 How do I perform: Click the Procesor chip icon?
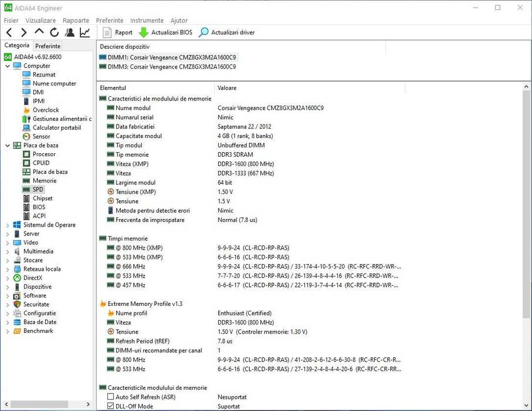[x=26, y=154]
